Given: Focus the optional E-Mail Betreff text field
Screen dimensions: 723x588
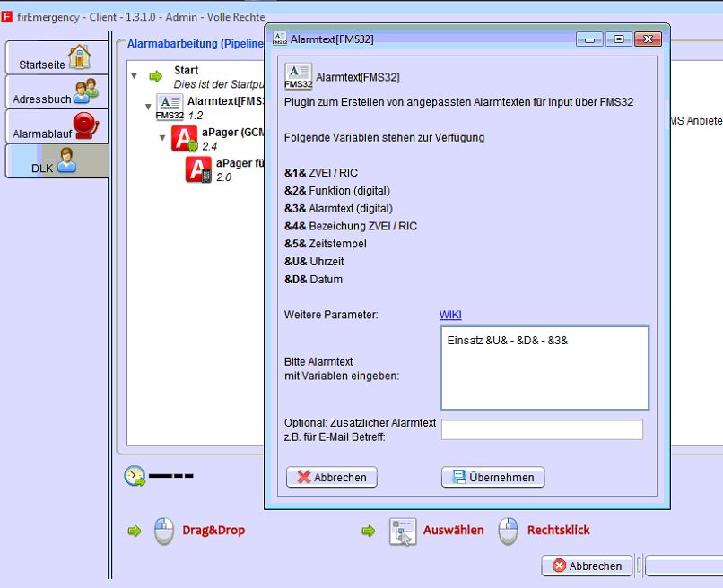Looking at the screenshot, I should [542, 429].
